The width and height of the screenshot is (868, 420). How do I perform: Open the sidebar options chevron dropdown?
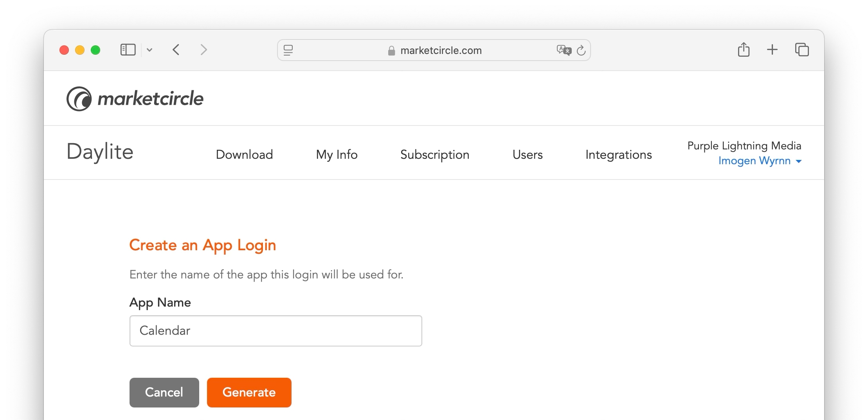click(x=149, y=50)
